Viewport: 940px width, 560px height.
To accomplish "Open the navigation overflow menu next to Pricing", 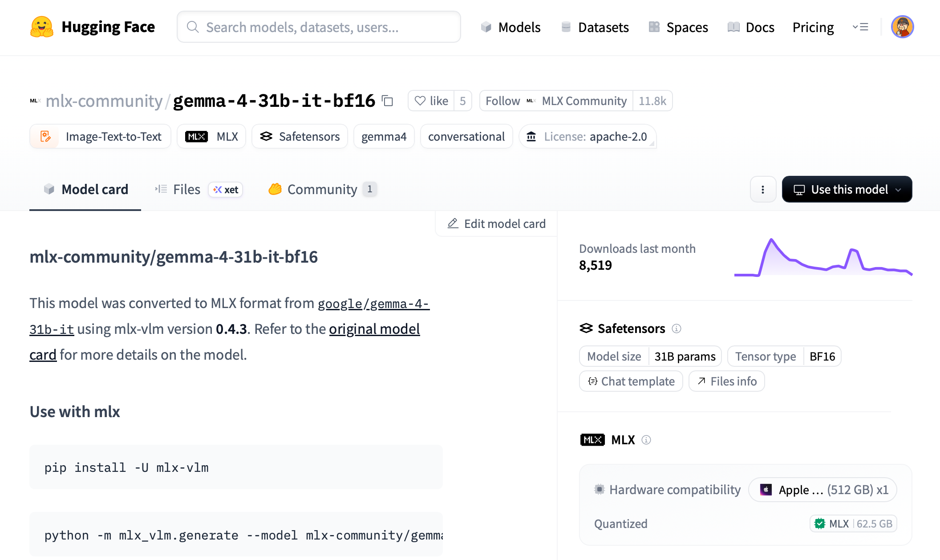I will [860, 27].
